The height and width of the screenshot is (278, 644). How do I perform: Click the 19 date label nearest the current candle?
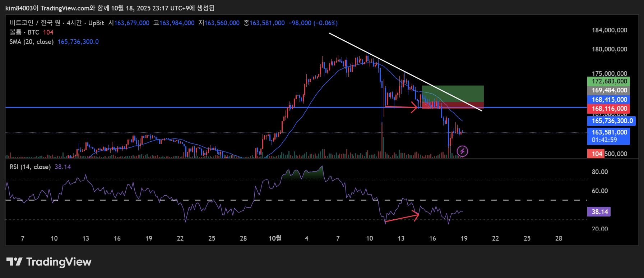pos(464,238)
